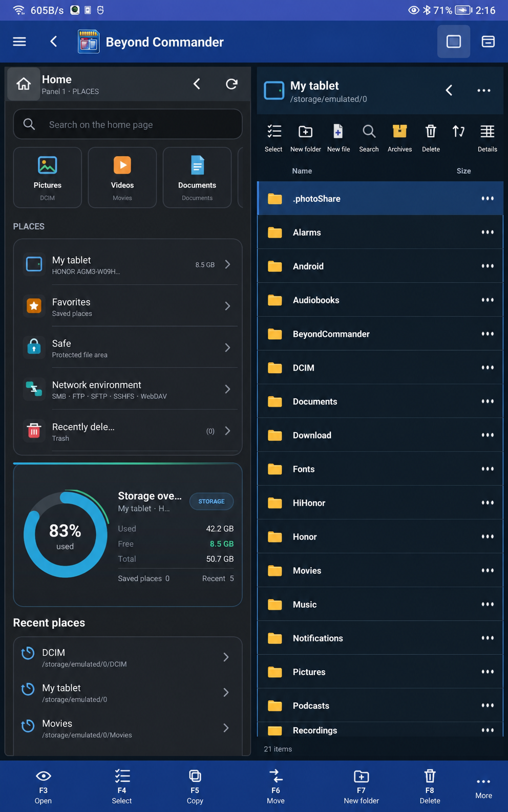Open recent place DCIM
The width and height of the screenshot is (508, 812).
click(x=128, y=657)
